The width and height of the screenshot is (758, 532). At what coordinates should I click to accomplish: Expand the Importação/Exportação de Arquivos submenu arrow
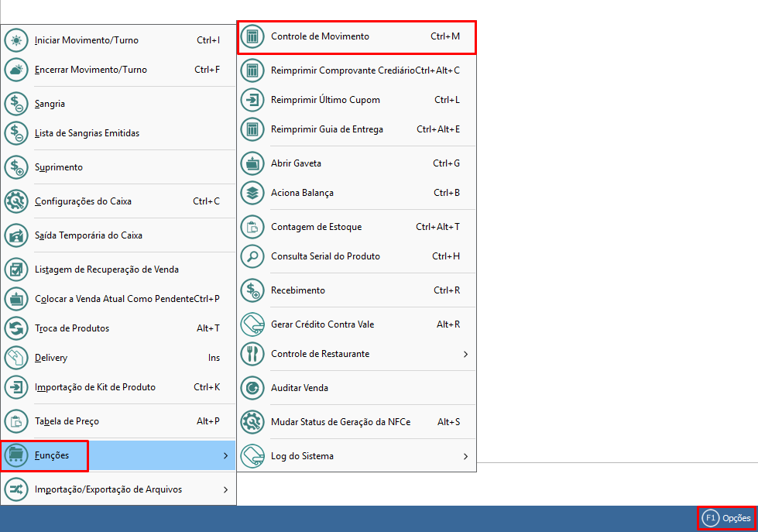click(x=225, y=489)
